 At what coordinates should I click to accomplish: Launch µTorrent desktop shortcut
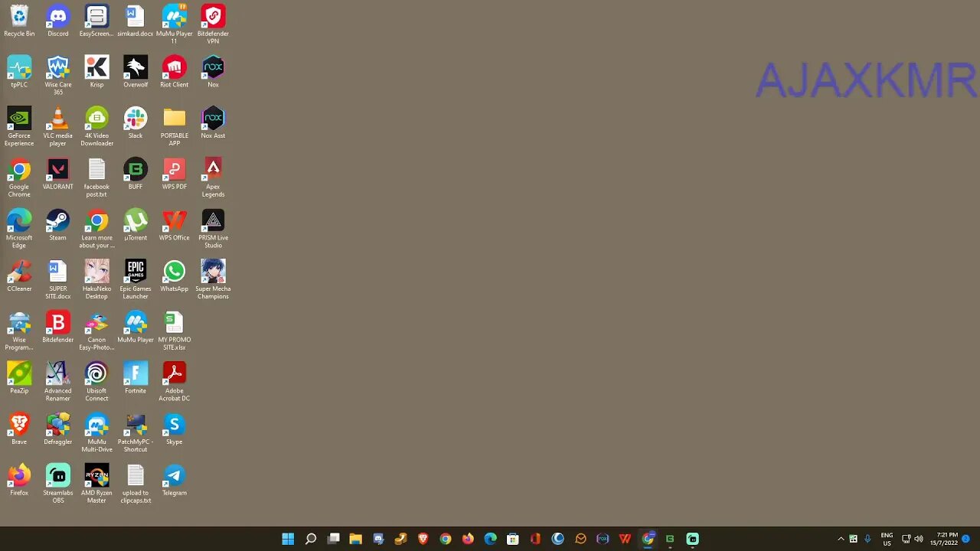pos(136,224)
